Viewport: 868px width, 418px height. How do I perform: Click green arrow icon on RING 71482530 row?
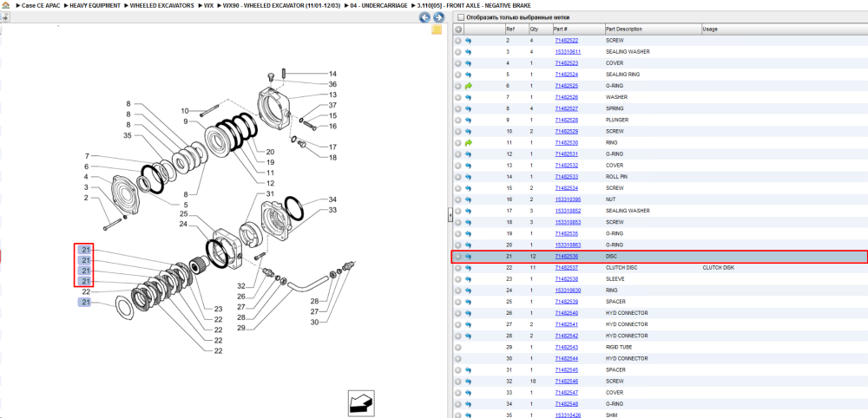click(469, 142)
